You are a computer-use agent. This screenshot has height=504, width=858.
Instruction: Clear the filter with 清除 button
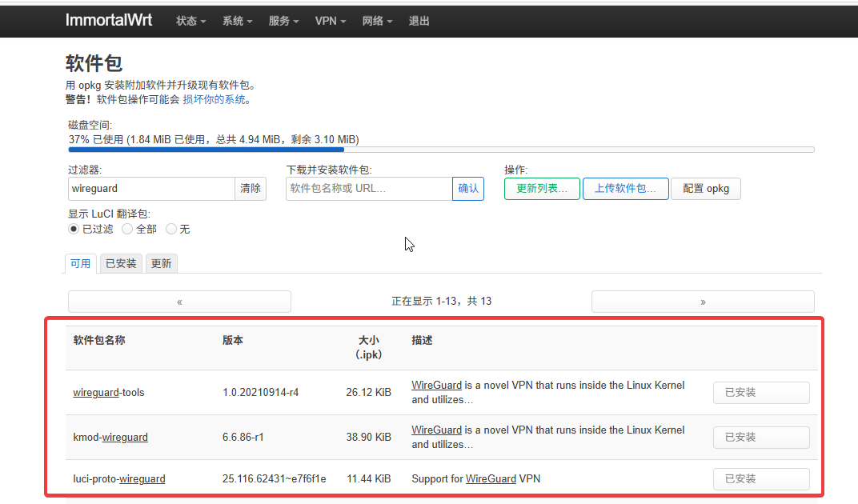tap(251, 189)
